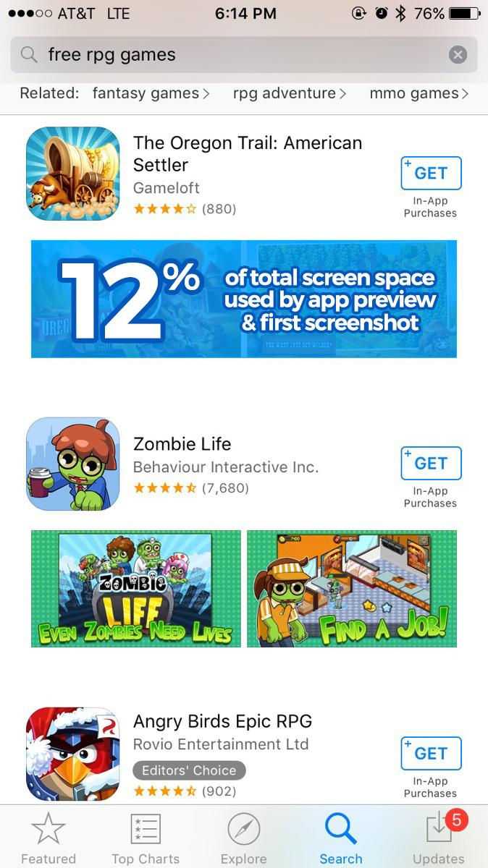Image resolution: width=488 pixels, height=868 pixels.
Task: Open Angry Birds Epic RPG app icon
Action: (x=73, y=754)
